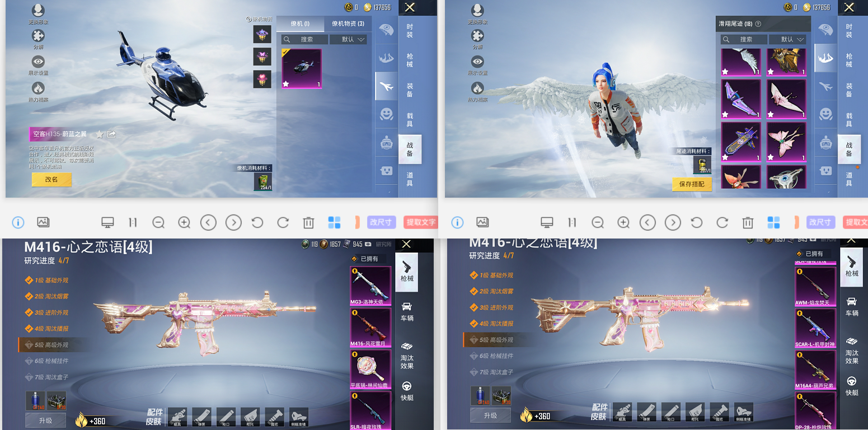This screenshot has height=430, width=868.
Task: Click blue grid icon below winged character screen
Action: click(773, 222)
